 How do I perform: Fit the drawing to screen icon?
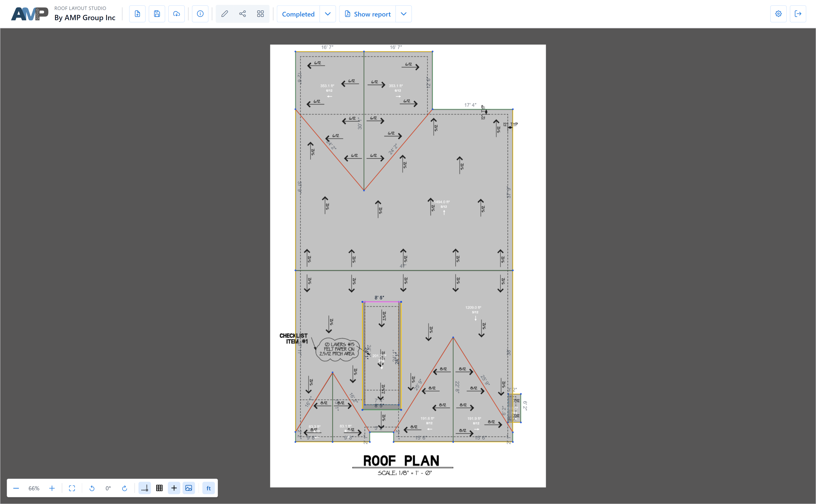pos(72,488)
